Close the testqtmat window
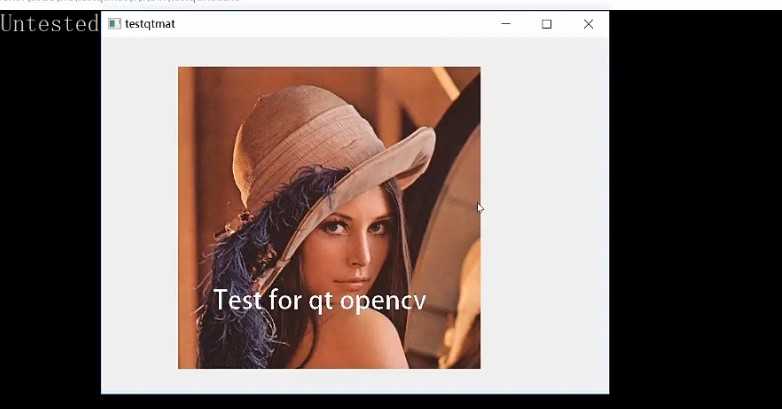Viewport: 782px width, 409px height. (x=588, y=24)
